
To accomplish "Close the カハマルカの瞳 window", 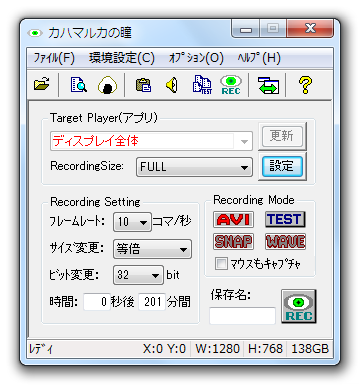I will tap(310, 28).
